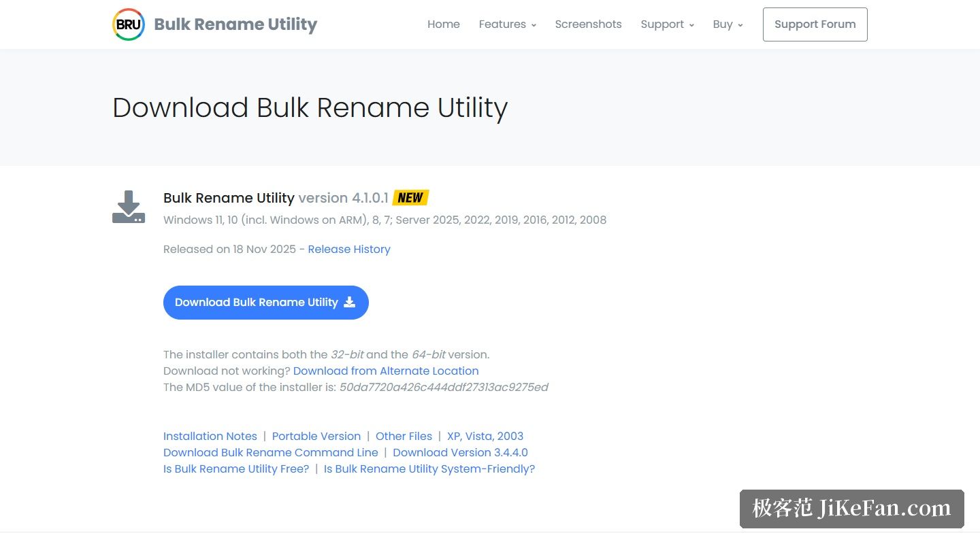Click the Released on 18 Nov 2025 text
This screenshot has width=980, height=544.
tap(229, 250)
